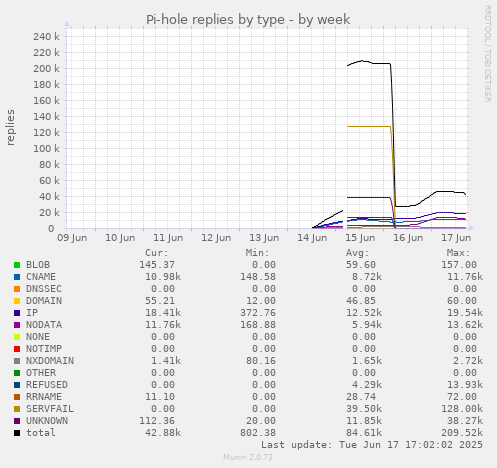Click the SERVFAIL olive legend swatch
This screenshot has height=468, width=497.
pyautogui.click(x=17, y=409)
